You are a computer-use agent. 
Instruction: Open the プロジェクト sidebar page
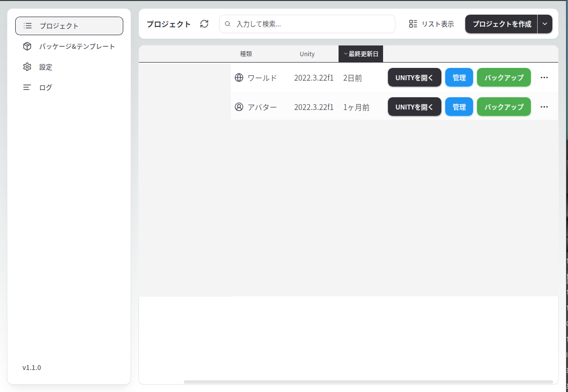click(x=69, y=26)
